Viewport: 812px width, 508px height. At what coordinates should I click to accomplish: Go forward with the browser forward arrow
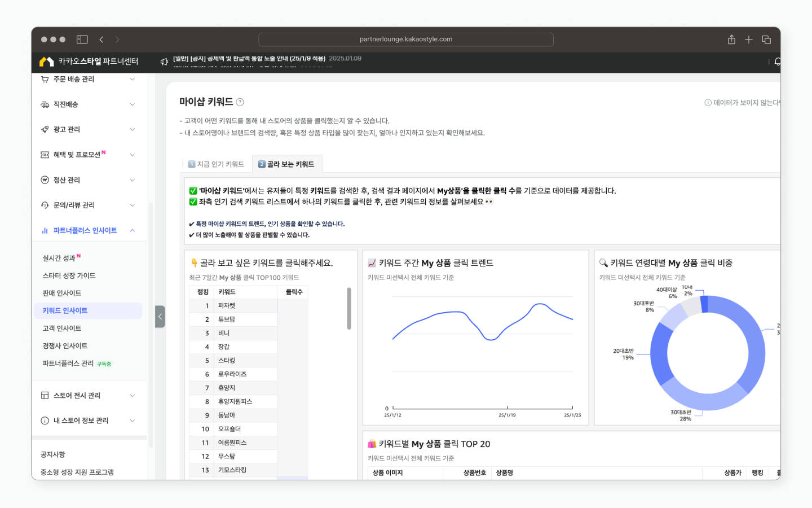point(117,40)
